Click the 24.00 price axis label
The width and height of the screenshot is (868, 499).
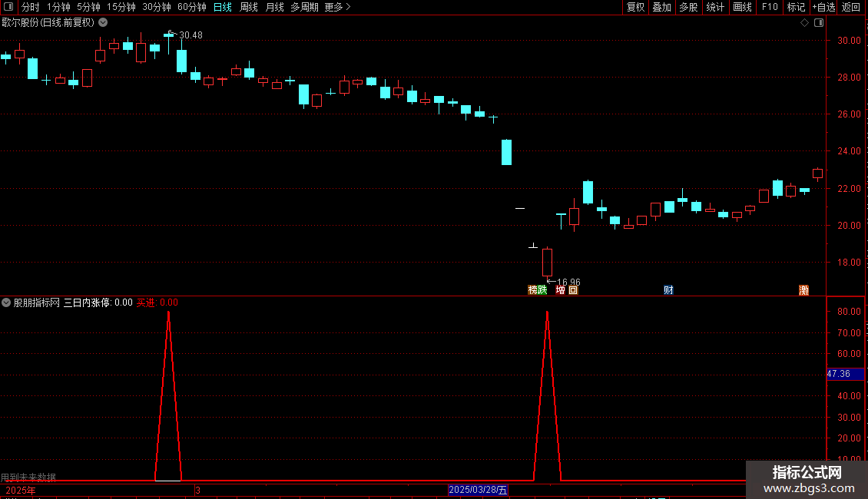[x=849, y=151]
